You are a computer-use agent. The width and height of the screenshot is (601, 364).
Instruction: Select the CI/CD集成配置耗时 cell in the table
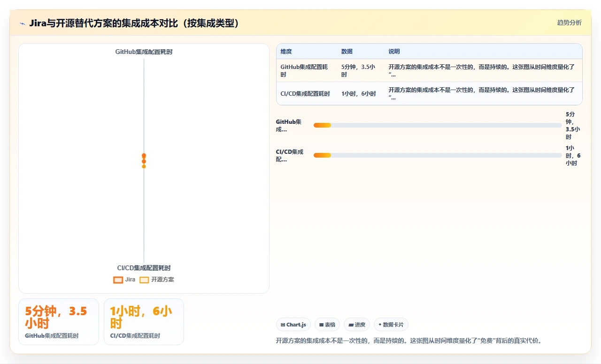307,94
